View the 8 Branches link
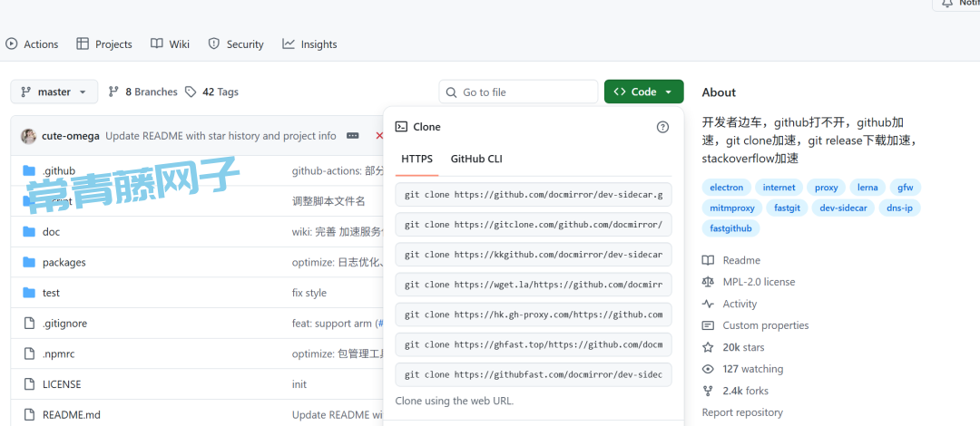The height and width of the screenshot is (426, 980). (142, 92)
